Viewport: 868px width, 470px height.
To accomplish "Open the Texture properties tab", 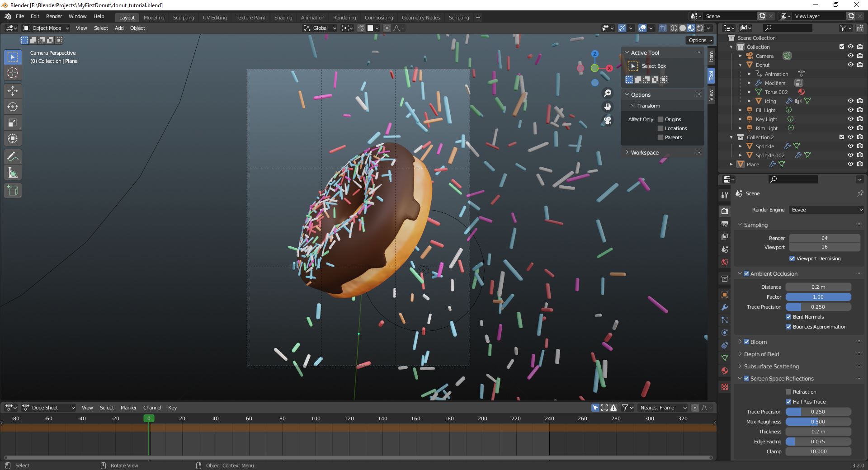I will point(725,387).
